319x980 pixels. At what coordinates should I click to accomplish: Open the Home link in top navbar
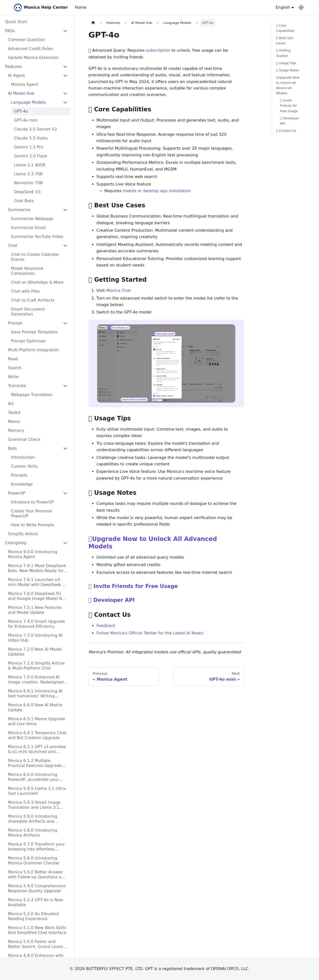[x=80, y=7]
